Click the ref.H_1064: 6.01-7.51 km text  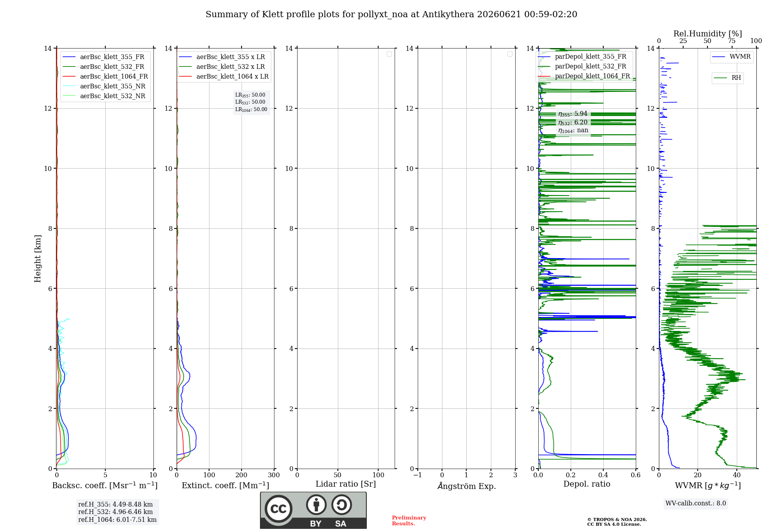point(117,519)
